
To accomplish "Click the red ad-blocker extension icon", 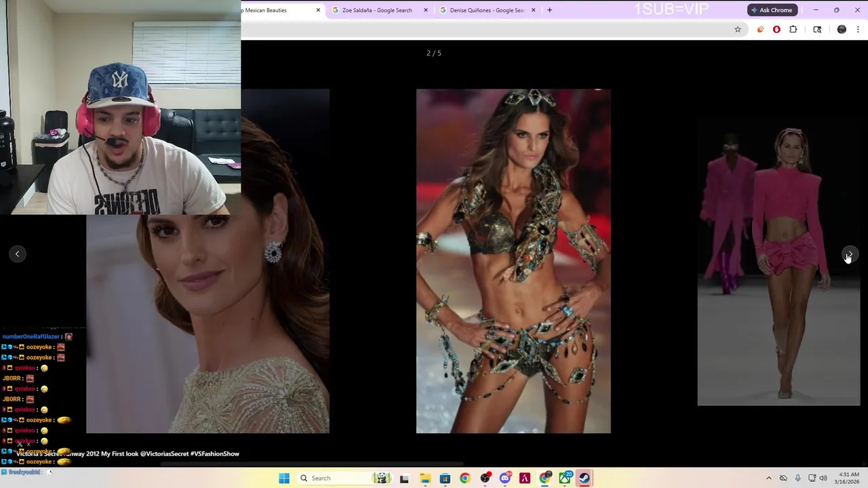I will [776, 29].
